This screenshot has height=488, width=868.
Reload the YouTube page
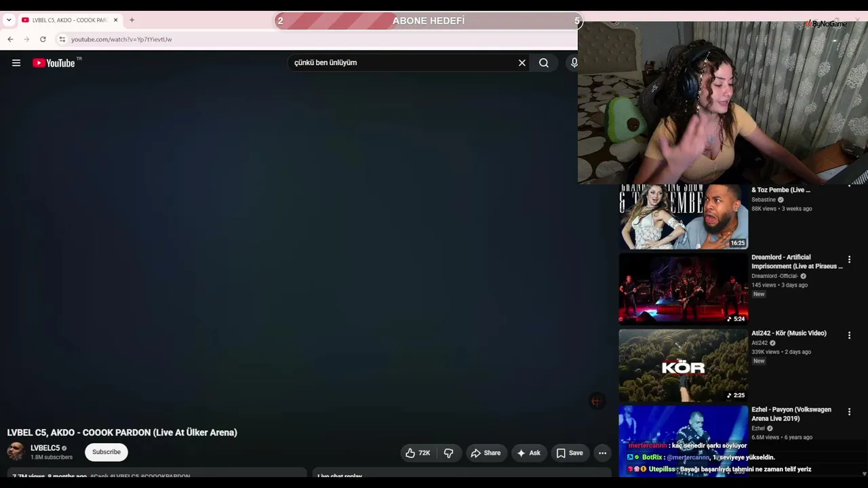tap(43, 39)
